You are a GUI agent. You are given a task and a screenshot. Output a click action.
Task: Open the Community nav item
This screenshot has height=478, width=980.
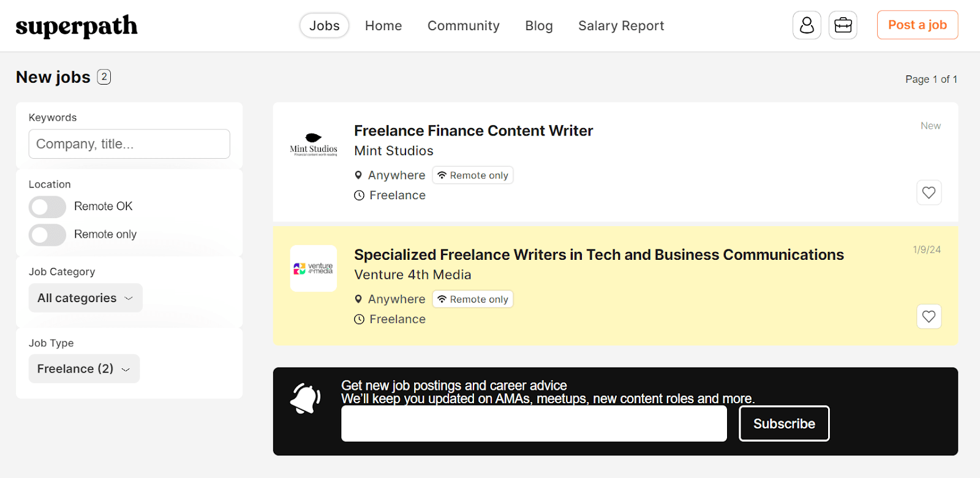pyautogui.click(x=464, y=26)
